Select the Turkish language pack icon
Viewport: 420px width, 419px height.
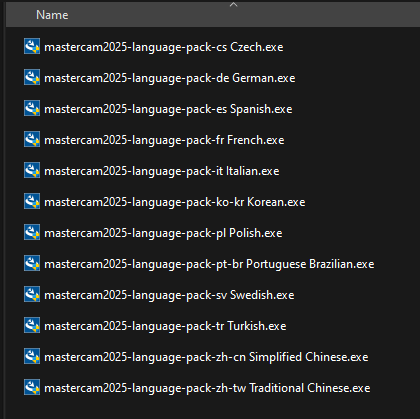(32, 325)
